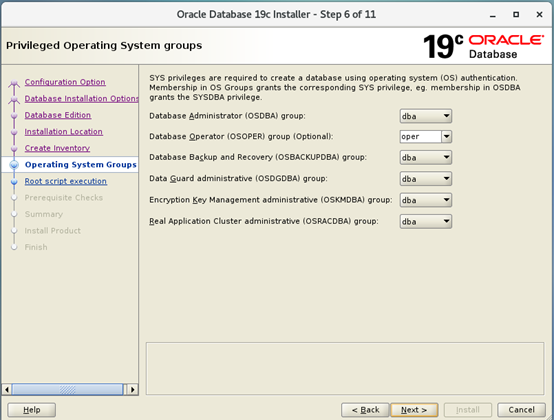Go to Configuration Option step

(x=65, y=82)
